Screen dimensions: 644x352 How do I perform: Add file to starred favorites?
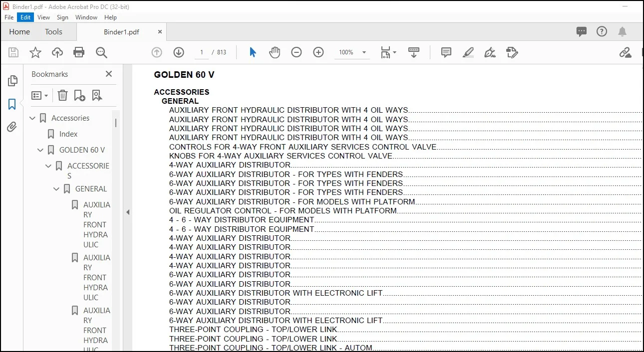[35, 52]
